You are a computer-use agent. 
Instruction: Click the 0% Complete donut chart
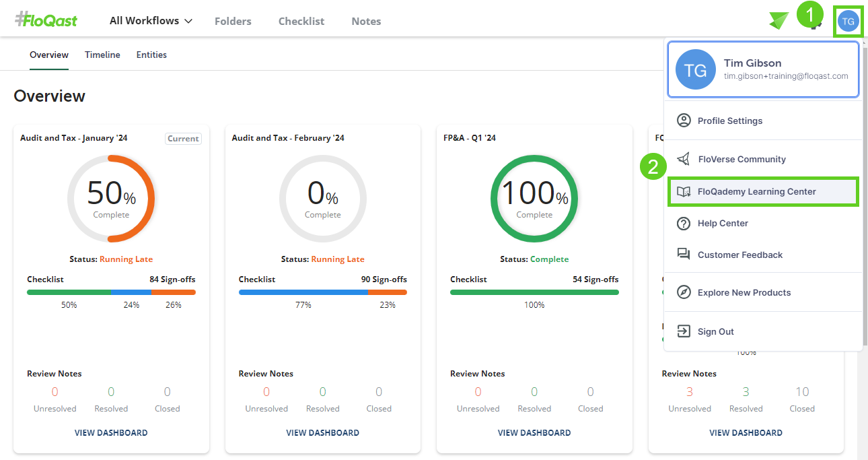click(x=323, y=198)
